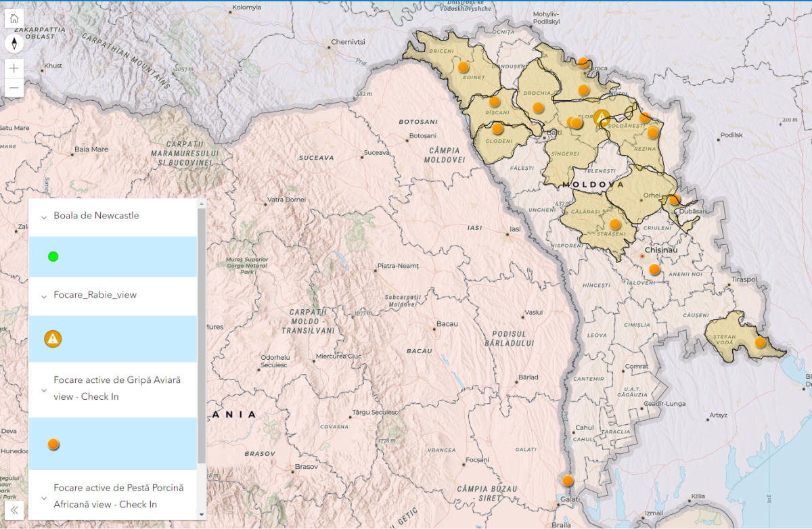
Task: Click the Tiraspol city label
Action: click(744, 279)
